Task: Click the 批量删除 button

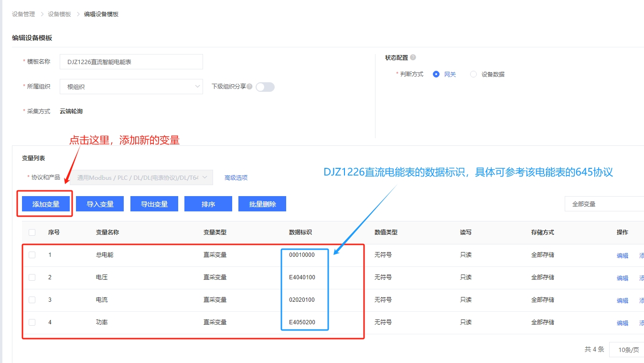Action: coord(262,204)
